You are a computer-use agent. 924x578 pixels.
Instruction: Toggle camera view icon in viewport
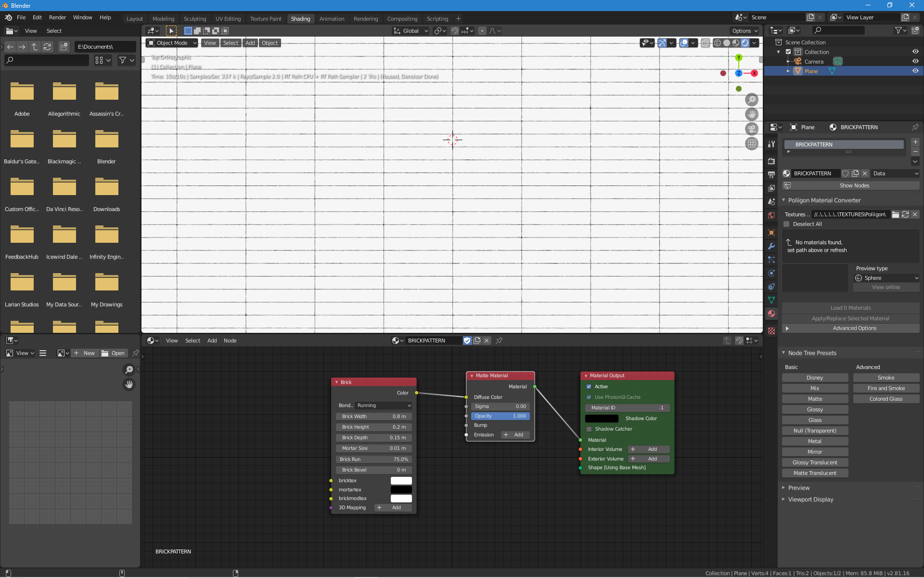coord(751,129)
